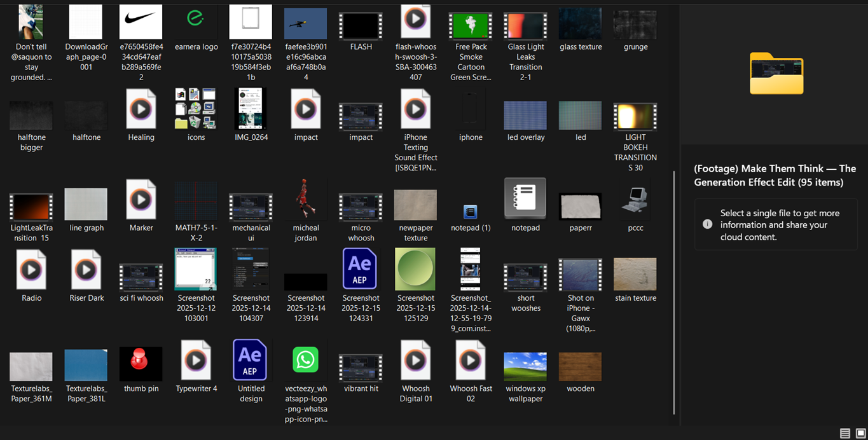Select the thumb pin image file
Image resolution: width=868 pixels, height=440 pixels.
click(x=141, y=363)
